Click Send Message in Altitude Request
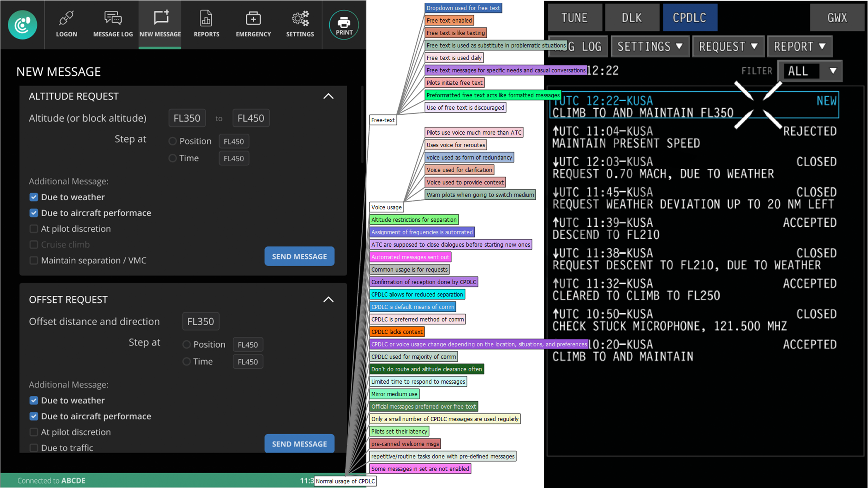868x488 pixels. (299, 256)
